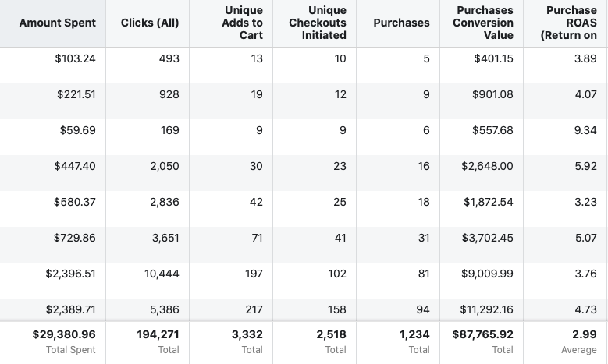Click the 2,836 clicks cell

(165, 202)
